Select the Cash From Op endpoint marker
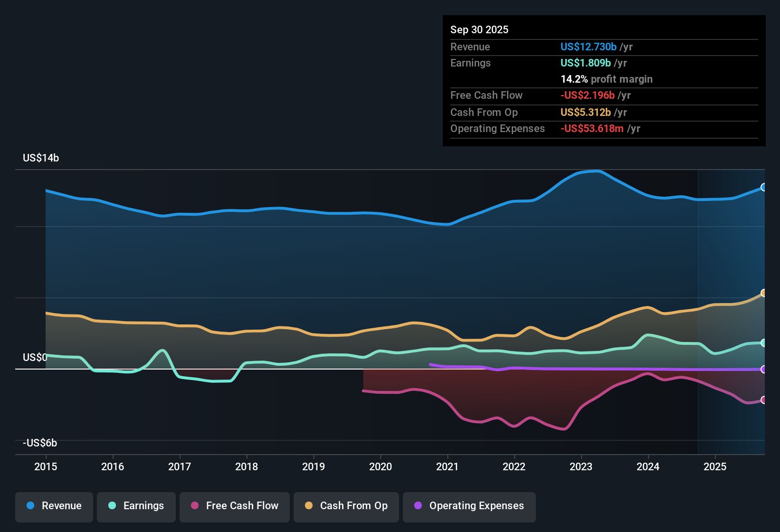 click(763, 292)
